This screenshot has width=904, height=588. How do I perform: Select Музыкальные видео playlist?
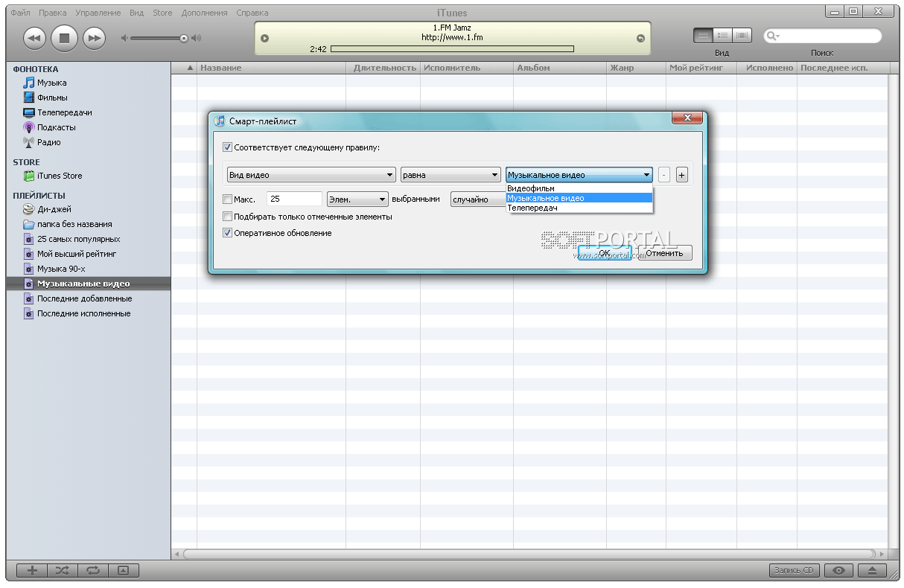pyautogui.click(x=88, y=284)
